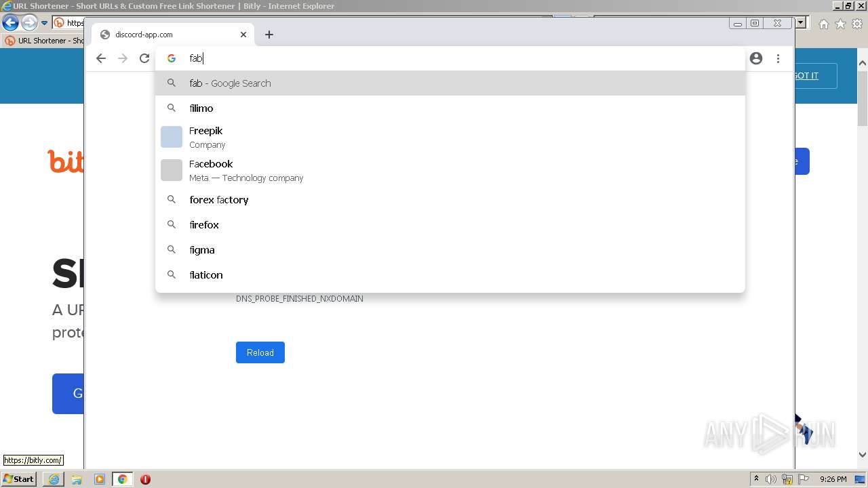Open Internet Explorer Favorites star

(x=840, y=24)
